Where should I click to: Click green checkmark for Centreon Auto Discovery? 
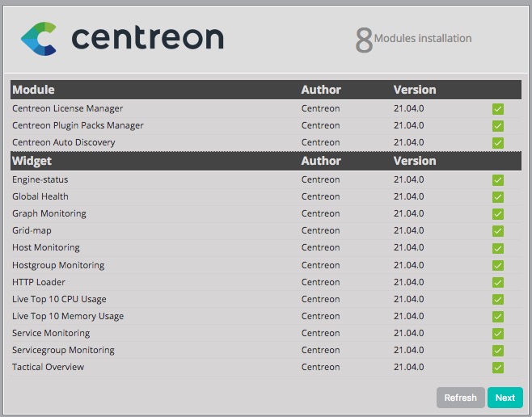pos(498,143)
